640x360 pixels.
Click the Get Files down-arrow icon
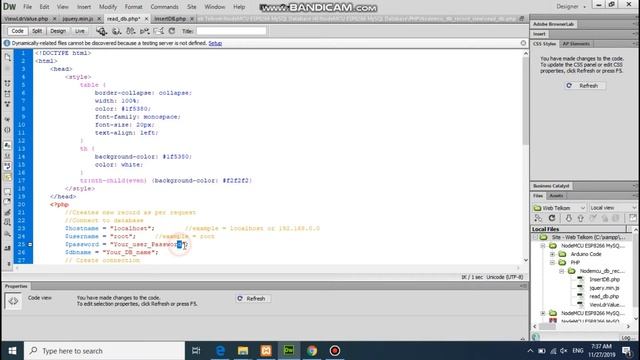(568, 218)
